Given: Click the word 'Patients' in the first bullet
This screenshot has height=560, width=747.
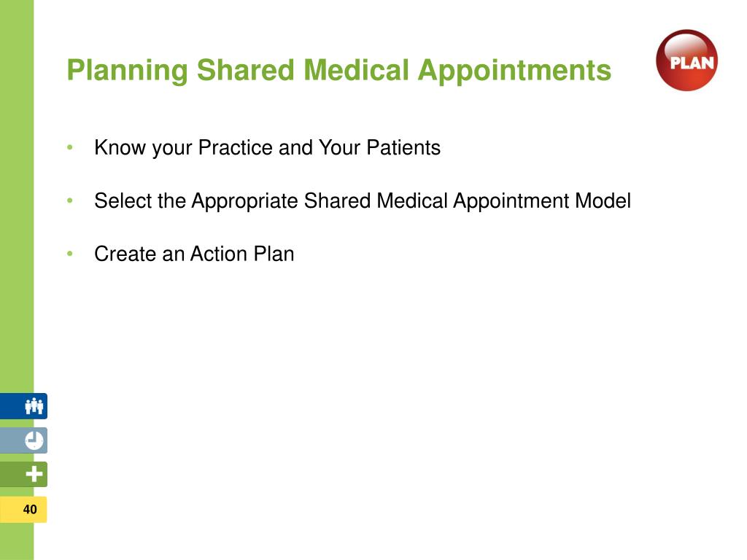Looking at the screenshot, I should pyautogui.click(x=403, y=147).
